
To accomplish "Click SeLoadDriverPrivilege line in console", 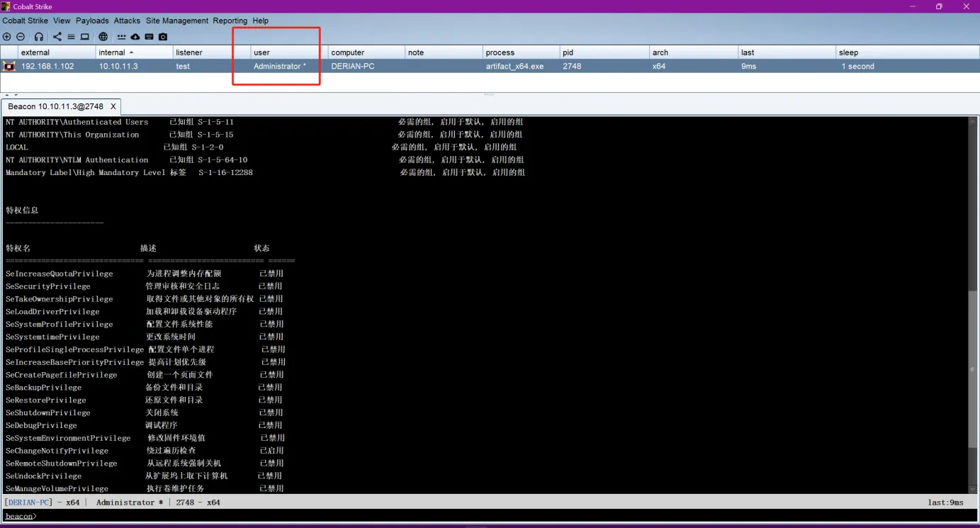I will (144, 312).
